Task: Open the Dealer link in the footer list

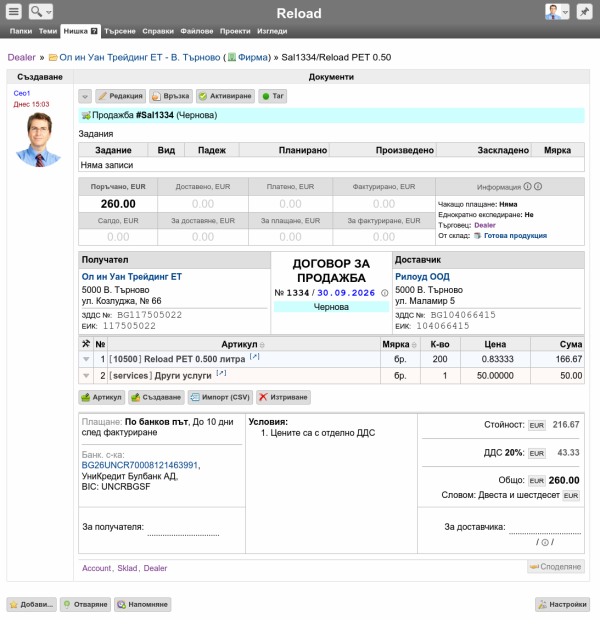Action: coord(155,568)
